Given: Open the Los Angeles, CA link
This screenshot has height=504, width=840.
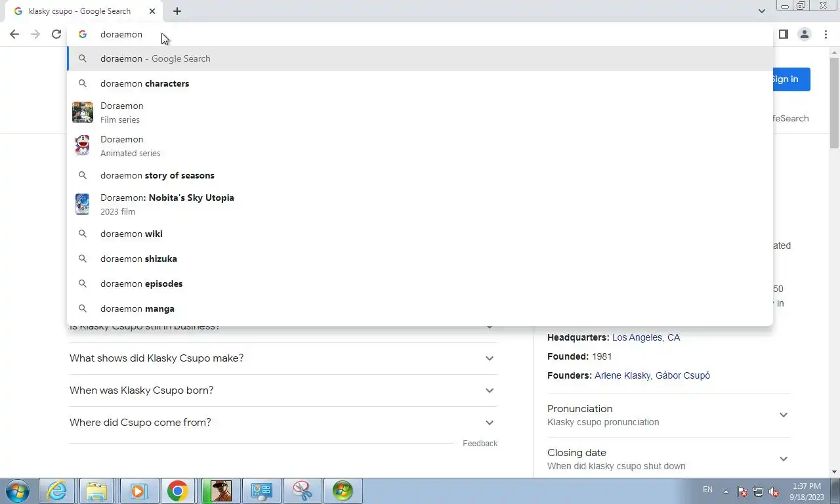Looking at the screenshot, I should (x=646, y=337).
